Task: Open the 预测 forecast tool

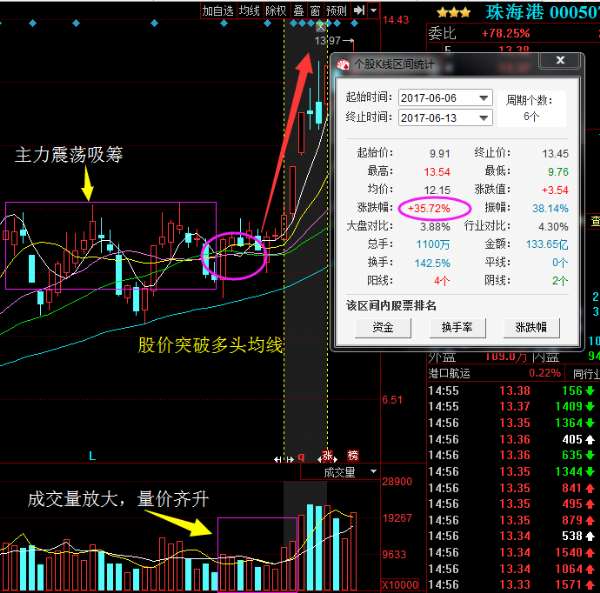Action: click(x=337, y=10)
